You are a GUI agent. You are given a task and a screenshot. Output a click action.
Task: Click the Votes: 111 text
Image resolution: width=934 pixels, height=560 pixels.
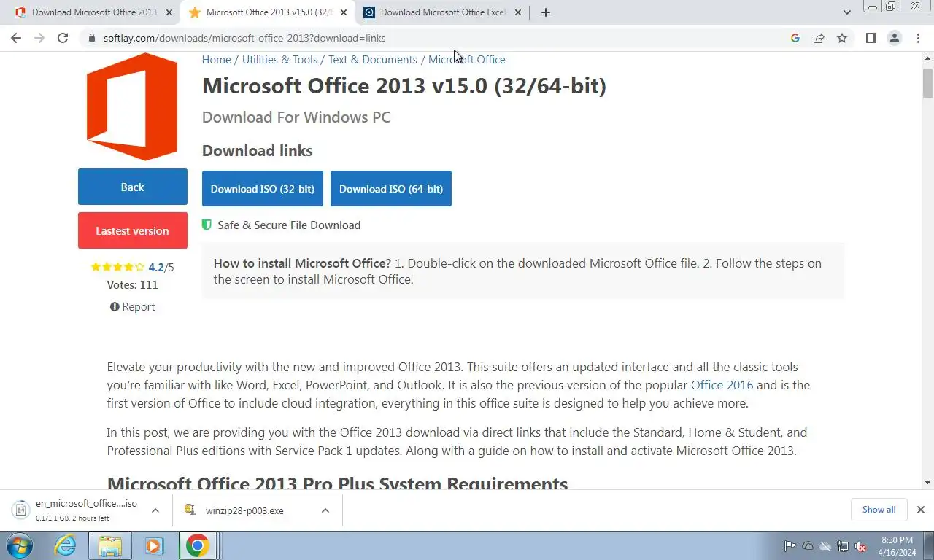132,285
